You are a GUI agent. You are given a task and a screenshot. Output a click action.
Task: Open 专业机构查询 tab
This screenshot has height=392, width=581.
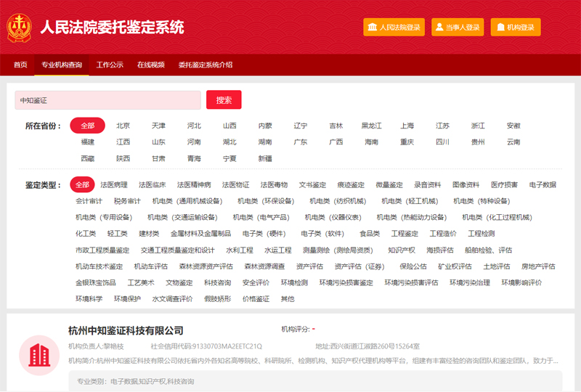pos(62,65)
